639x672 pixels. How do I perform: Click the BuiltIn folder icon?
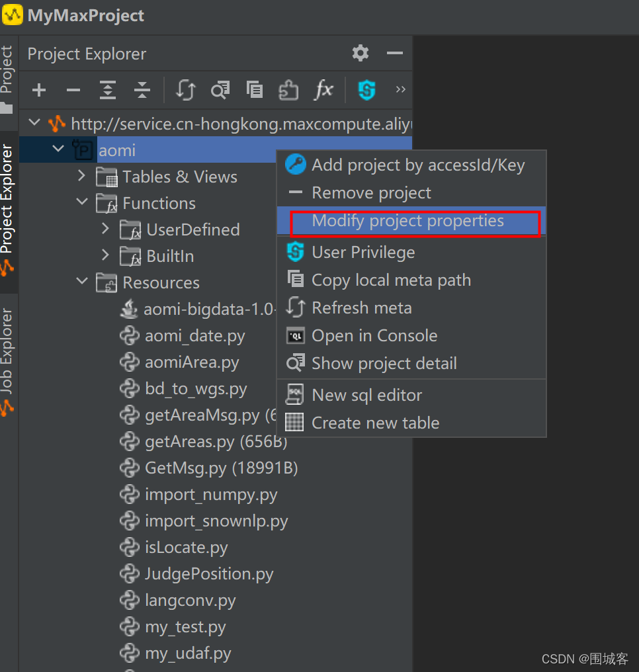point(130,257)
